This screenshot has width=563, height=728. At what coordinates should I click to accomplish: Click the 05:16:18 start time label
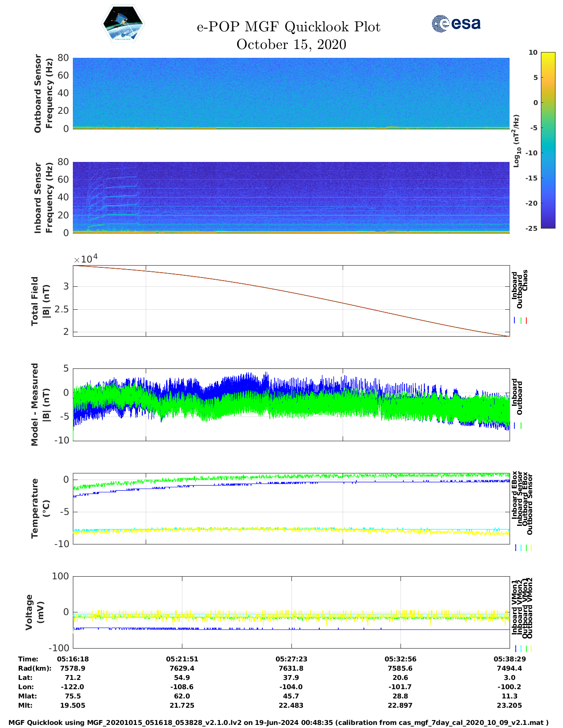pyautogui.click(x=73, y=659)
